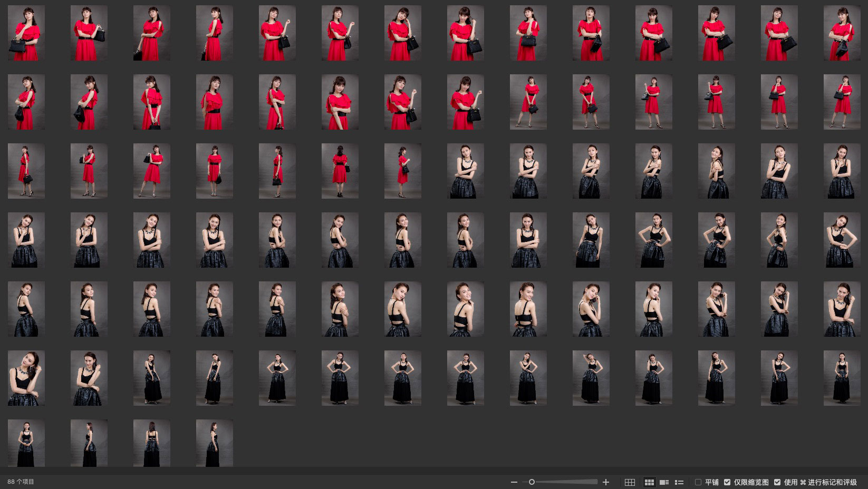Select the first full-length long black skirt thumbnail
Viewport: 868px width, 489px height.
152,378
